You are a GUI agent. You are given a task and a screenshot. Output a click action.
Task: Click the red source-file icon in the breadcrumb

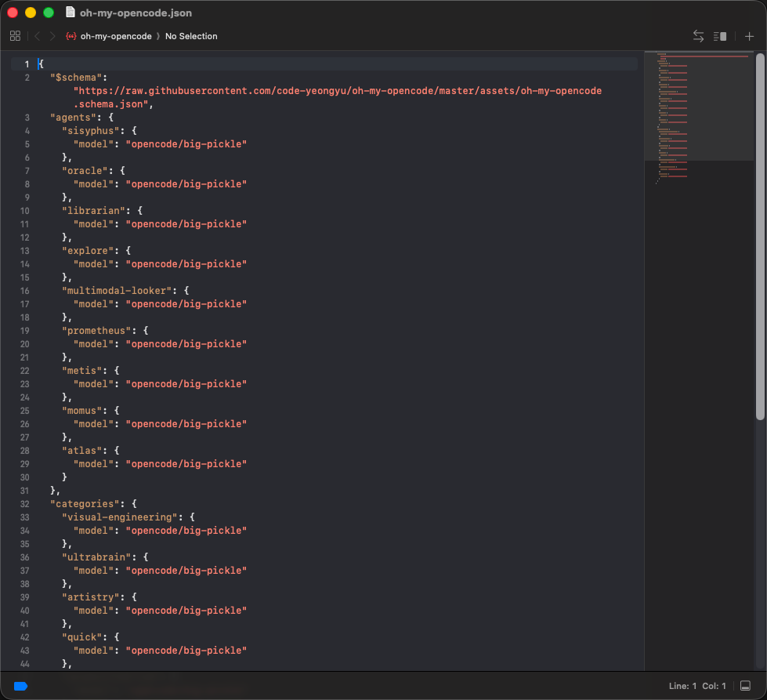point(71,35)
